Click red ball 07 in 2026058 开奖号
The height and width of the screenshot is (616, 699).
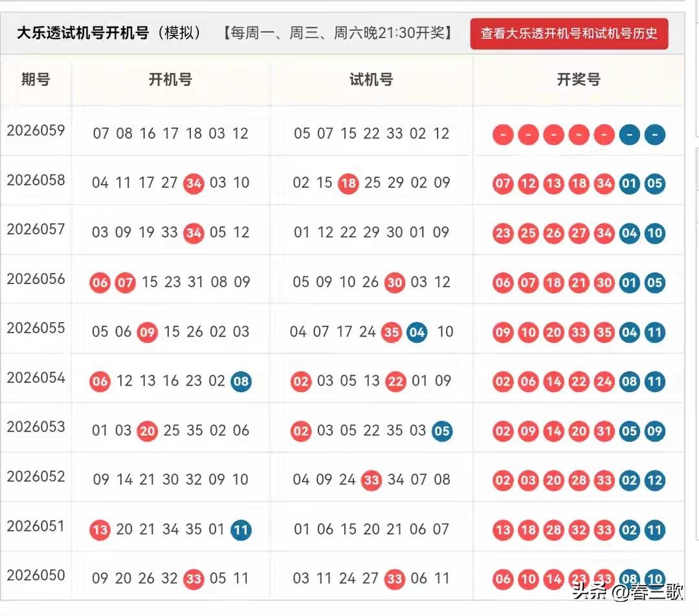tap(503, 184)
